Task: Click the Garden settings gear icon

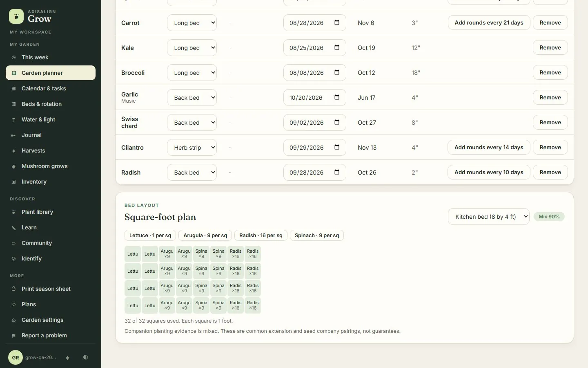Action: tap(13, 320)
